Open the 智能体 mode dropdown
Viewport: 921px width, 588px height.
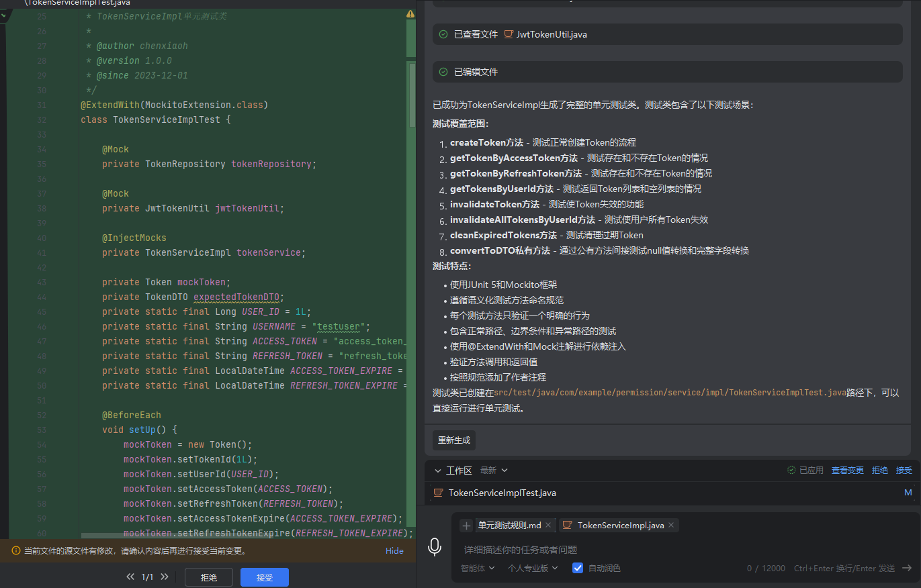tap(478, 568)
